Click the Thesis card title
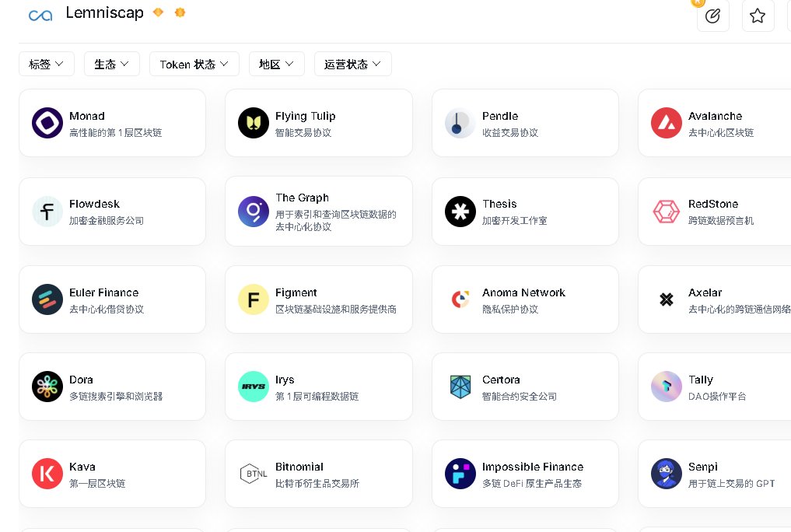Viewport: 791px width, 532px height. coord(499,204)
